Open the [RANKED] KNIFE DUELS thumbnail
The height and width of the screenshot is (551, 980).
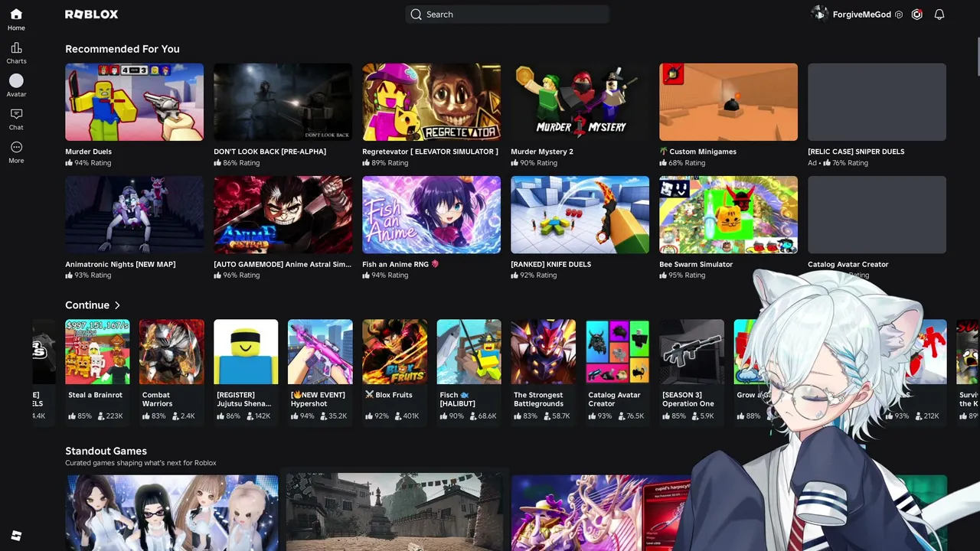[580, 215]
